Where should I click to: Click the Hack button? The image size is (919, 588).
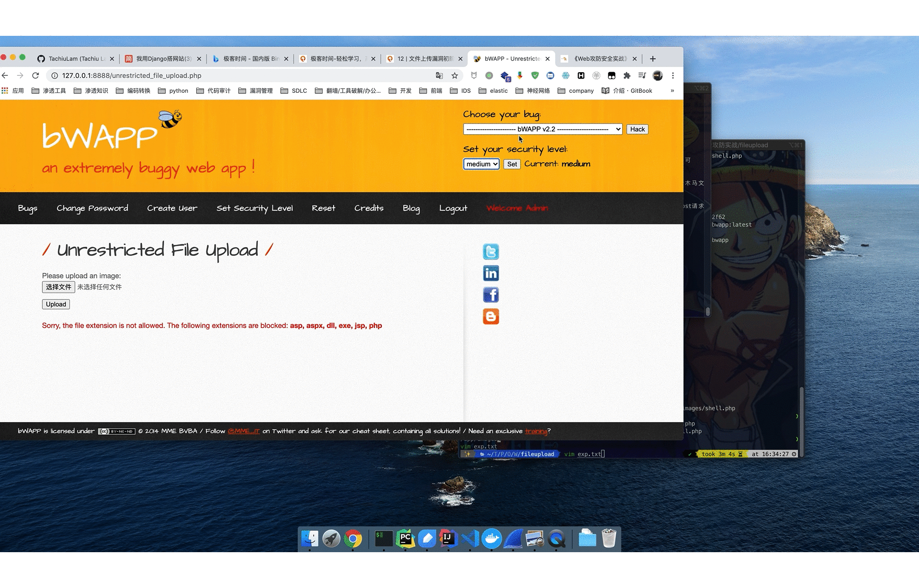638,129
